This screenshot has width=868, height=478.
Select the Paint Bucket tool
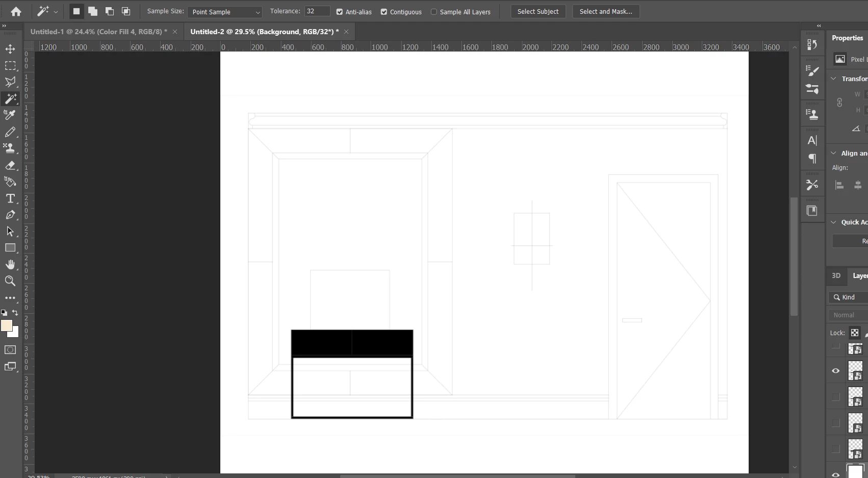[x=10, y=182]
